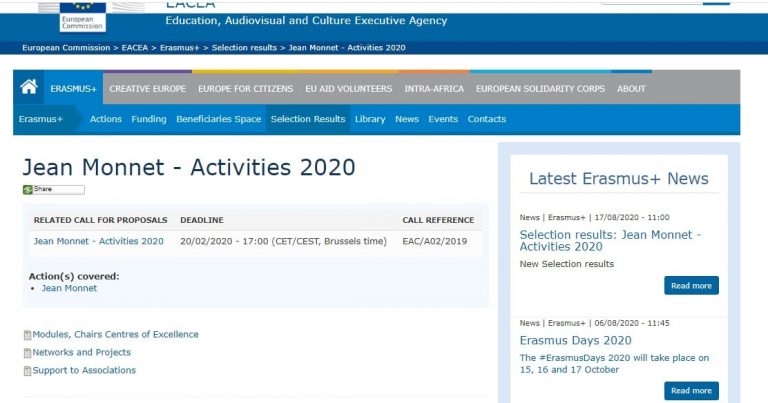
Task: Open Modules, Chairs Centres of Excellence link
Action: tap(115, 335)
